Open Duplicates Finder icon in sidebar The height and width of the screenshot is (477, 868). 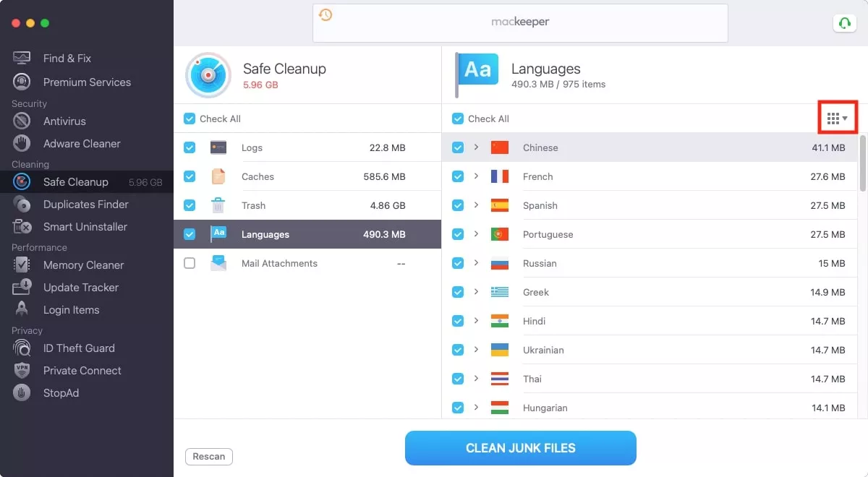tap(22, 205)
